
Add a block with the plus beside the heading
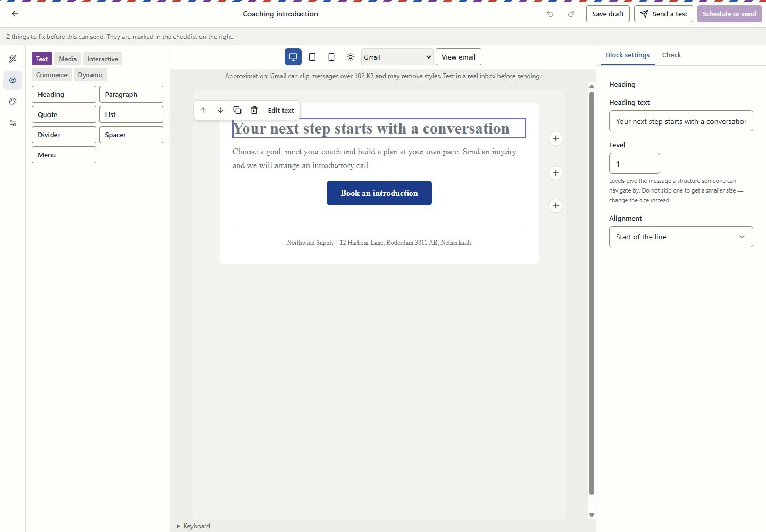(x=556, y=138)
